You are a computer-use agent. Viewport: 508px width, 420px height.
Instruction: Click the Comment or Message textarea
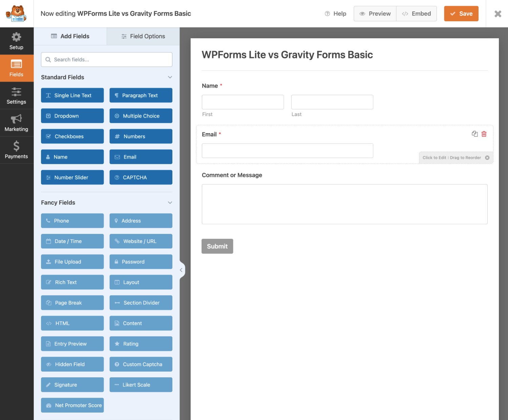coord(345,204)
